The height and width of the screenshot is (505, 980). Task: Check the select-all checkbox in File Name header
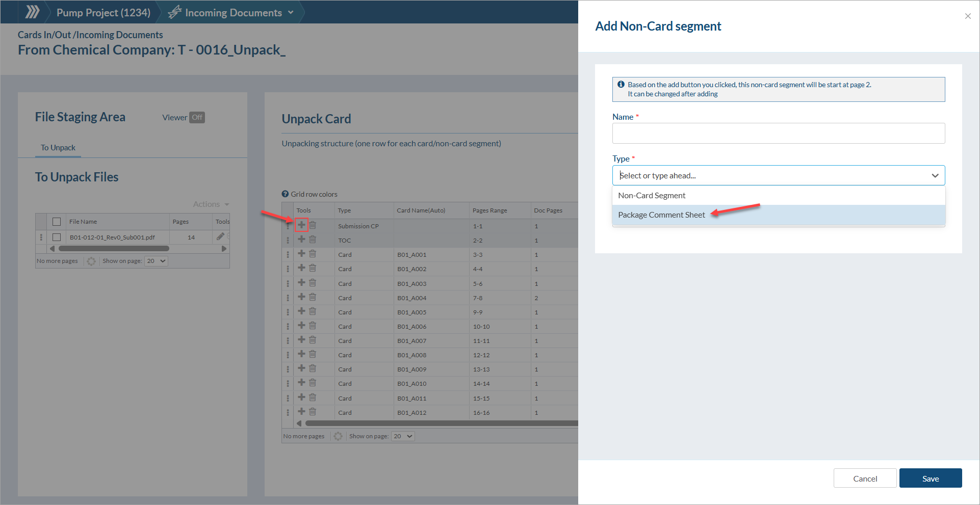57,222
